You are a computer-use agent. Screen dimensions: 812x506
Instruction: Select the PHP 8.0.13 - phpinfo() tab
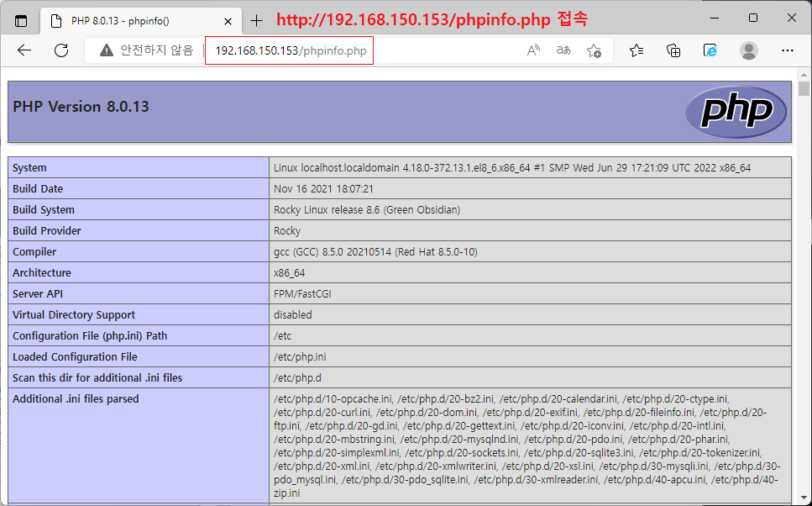140,21
